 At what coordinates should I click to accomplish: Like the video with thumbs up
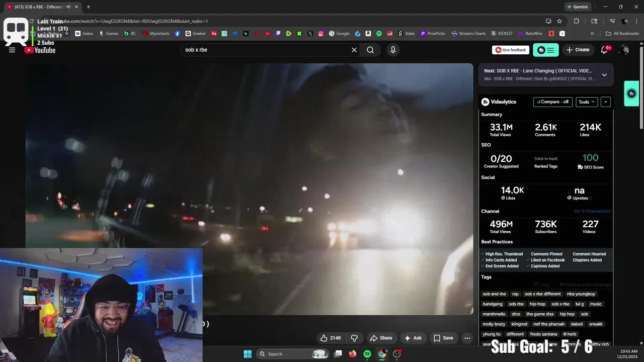[x=331, y=338]
